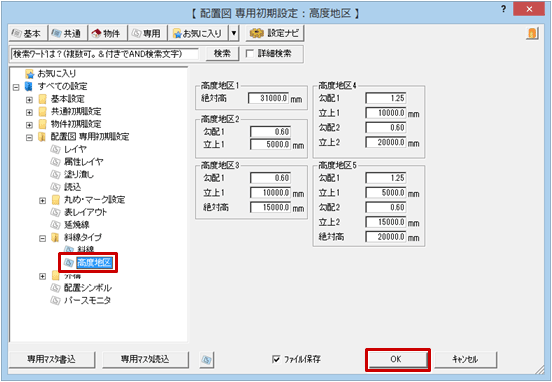Viewport: 552px width, 382px height.
Task: Expand the 丸め・マーク設定 folder
Action: click(x=43, y=201)
